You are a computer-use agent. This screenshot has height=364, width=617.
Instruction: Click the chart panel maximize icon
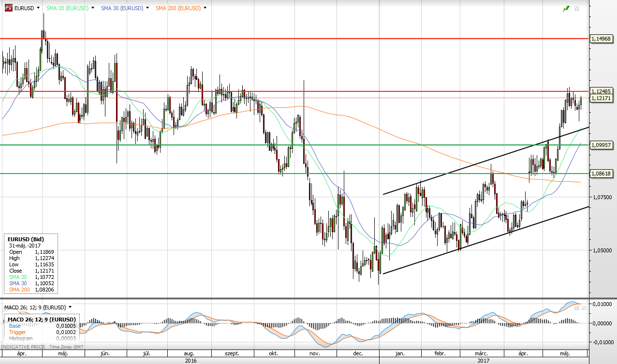[x=577, y=9]
